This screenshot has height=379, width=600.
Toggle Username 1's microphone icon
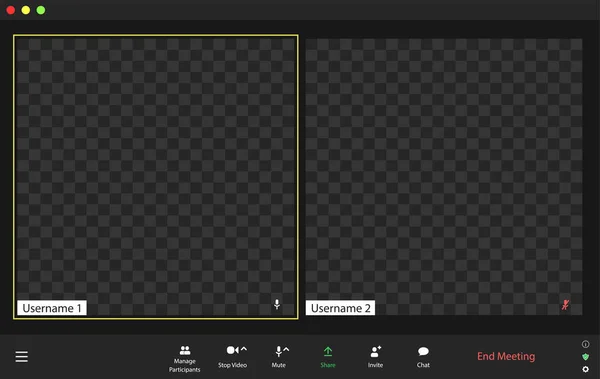277,305
